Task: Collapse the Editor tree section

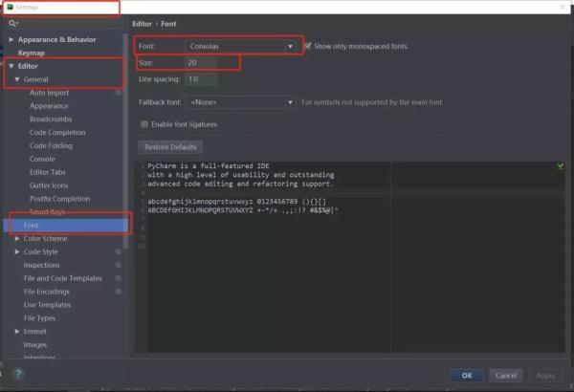Action: [11, 66]
